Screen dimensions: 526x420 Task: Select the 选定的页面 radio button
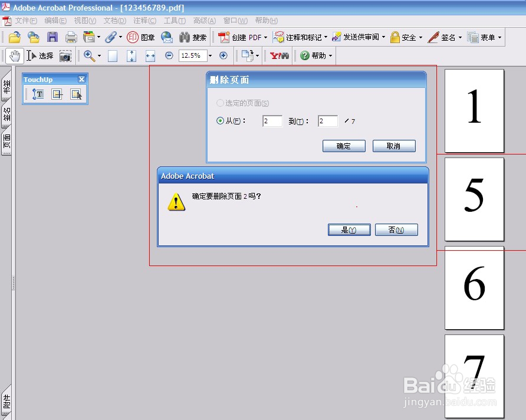220,103
